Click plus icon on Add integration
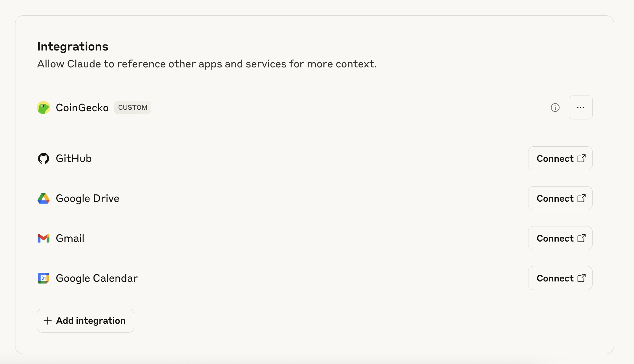Viewport: 634px width, 364px height. pos(47,320)
